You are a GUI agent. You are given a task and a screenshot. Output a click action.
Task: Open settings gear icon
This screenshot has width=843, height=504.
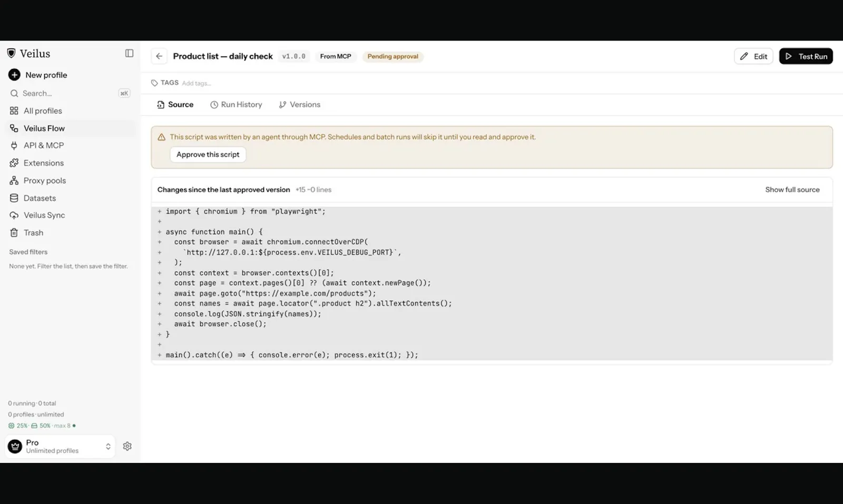[x=127, y=446]
